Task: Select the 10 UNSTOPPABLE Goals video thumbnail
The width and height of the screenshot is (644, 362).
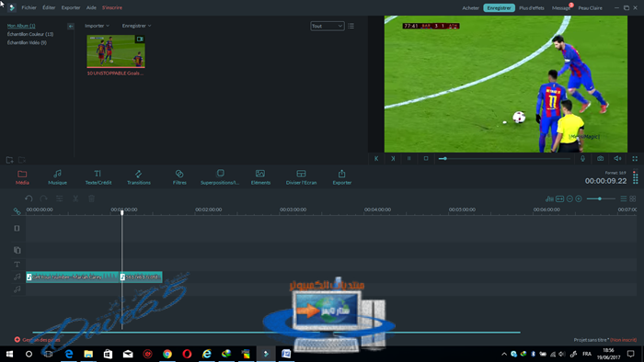Action: tap(116, 51)
